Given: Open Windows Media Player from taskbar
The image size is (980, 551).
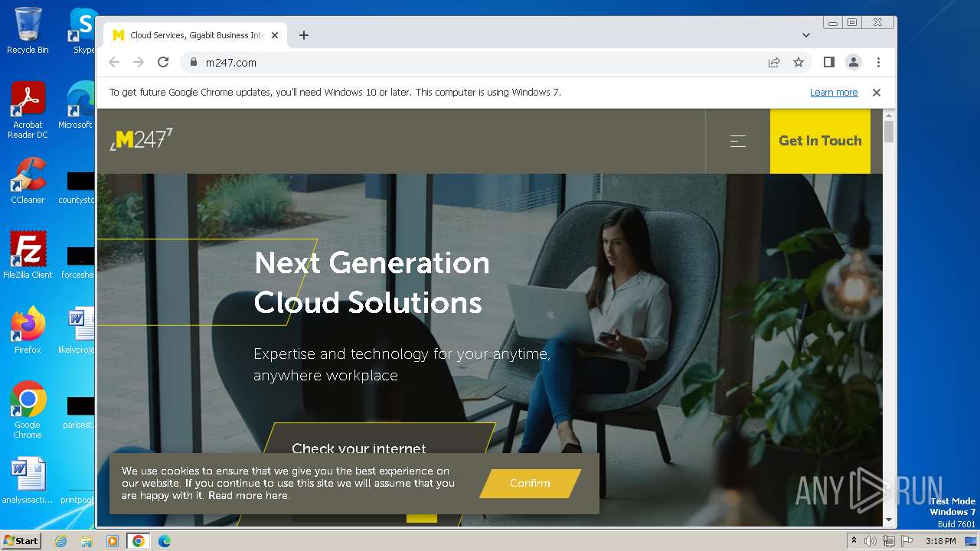Looking at the screenshot, I should click(x=113, y=541).
